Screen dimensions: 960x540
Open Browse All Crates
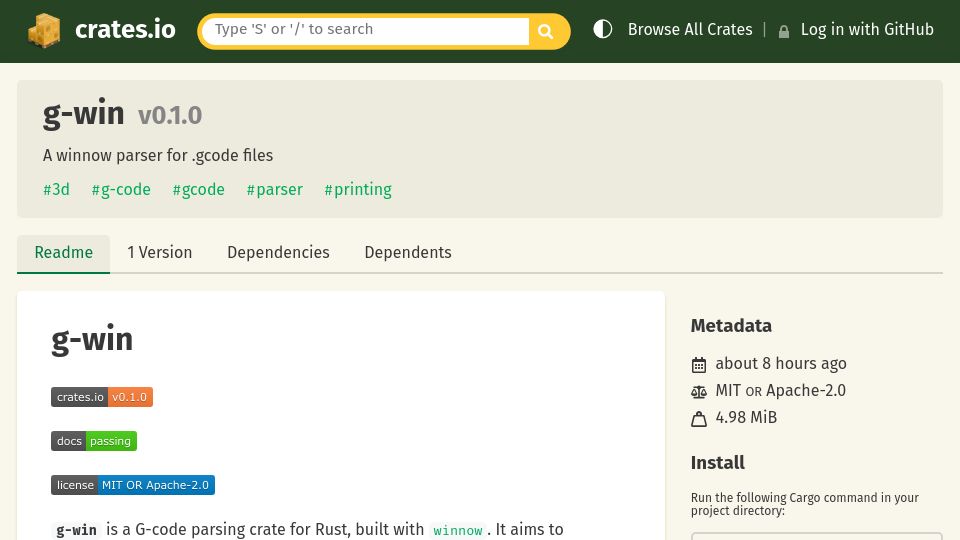click(x=690, y=29)
